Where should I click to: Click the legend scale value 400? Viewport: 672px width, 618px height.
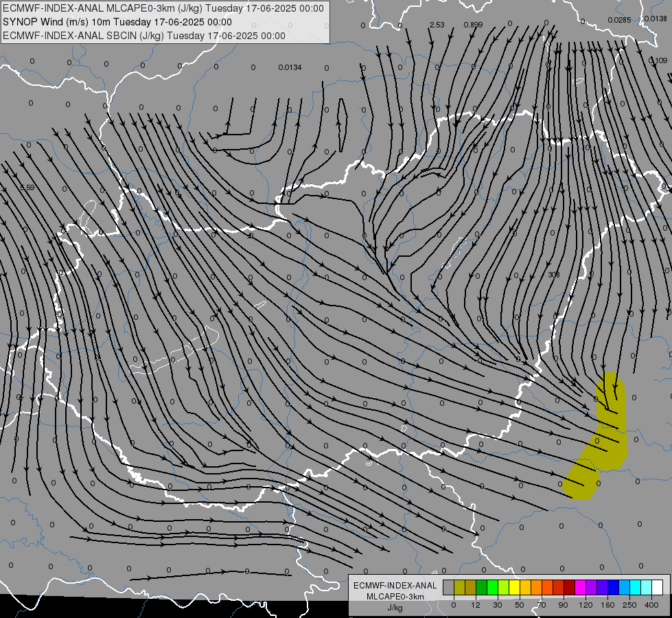tap(651, 605)
